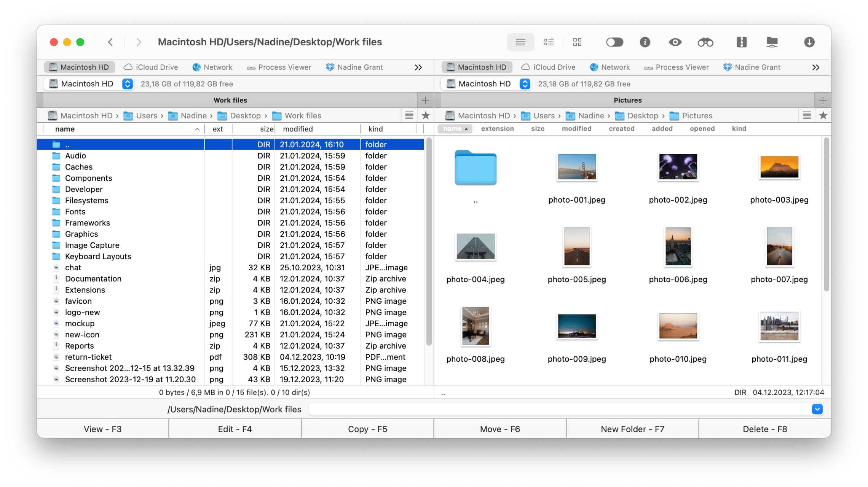Click the Delete F8 button
Screen dimensions: 868x487
coord(764,429)
